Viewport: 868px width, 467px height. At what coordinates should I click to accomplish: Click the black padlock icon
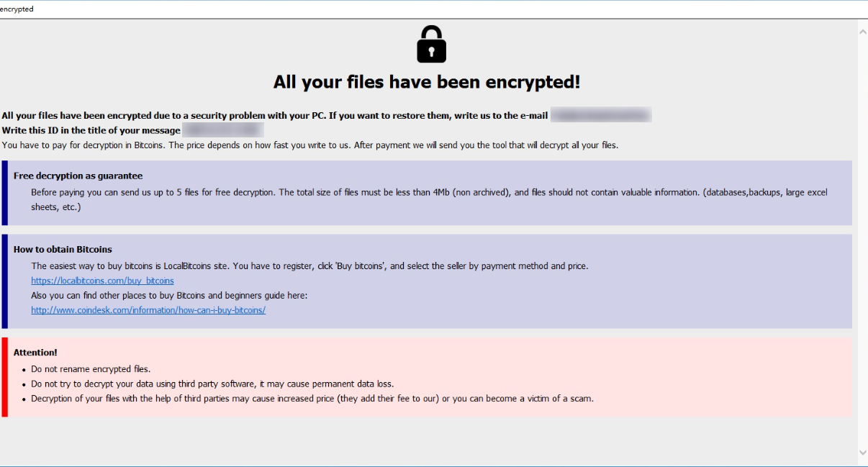[431, 44]
